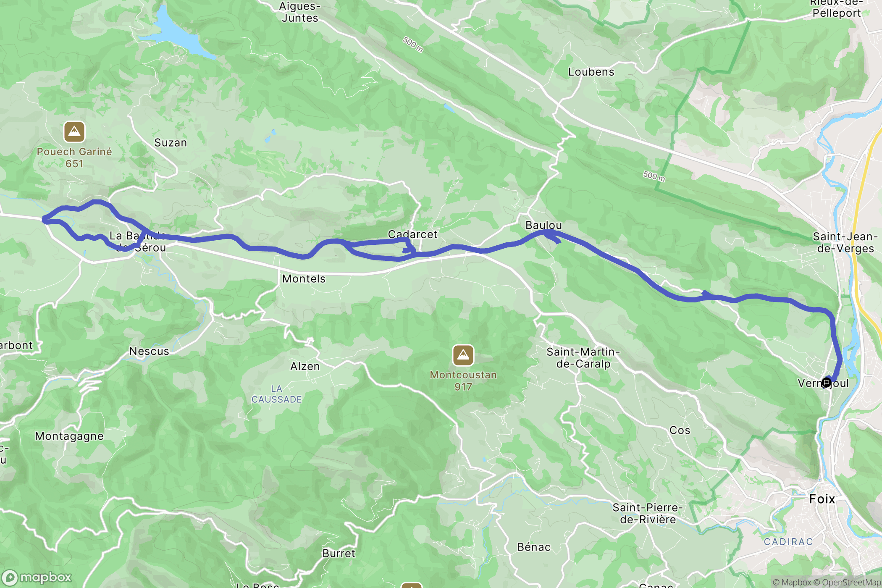The height and width of the screenshot is (588, 882).
Task: Select the Suzan village label
Action: click(x=171, y=143)
